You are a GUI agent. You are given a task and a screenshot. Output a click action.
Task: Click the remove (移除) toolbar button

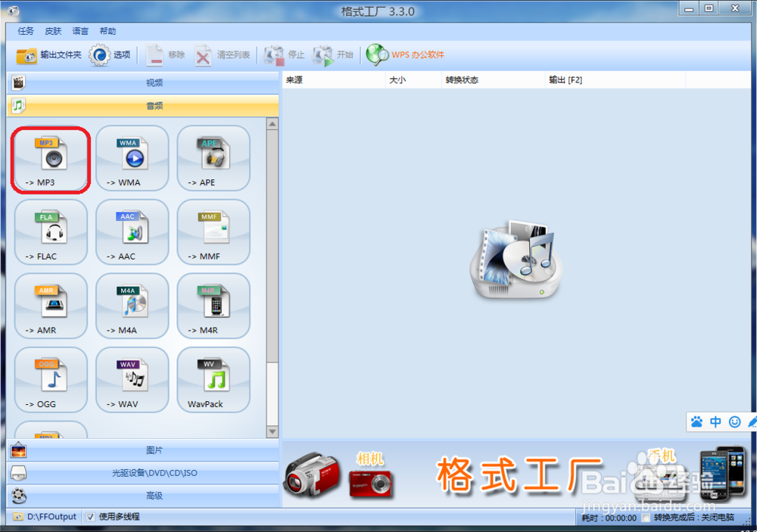pyautogui.click(x=165, y=55)
